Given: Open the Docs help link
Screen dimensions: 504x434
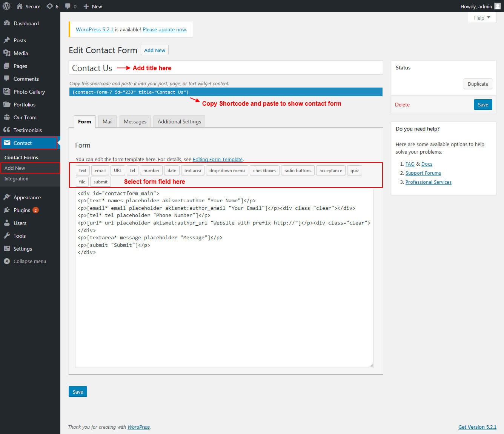Looking at the screenshot, I should pos(427,164).
